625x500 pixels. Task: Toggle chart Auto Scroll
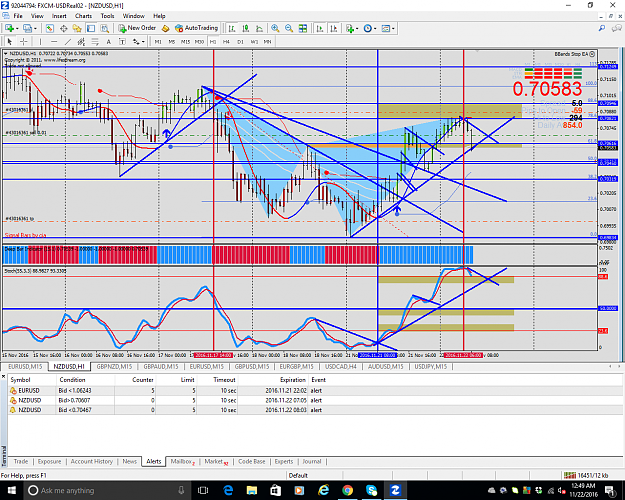[x=320, y=28]
